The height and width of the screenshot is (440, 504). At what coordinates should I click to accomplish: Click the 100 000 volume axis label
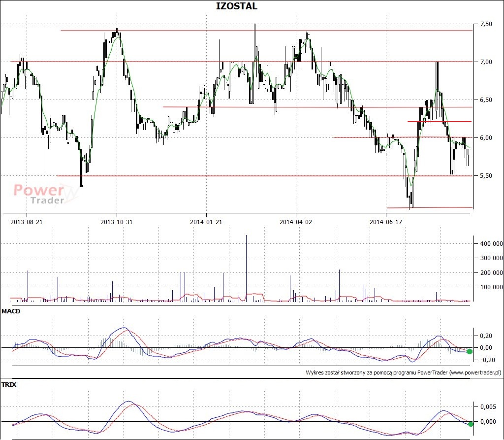click(x=492, y=287)
